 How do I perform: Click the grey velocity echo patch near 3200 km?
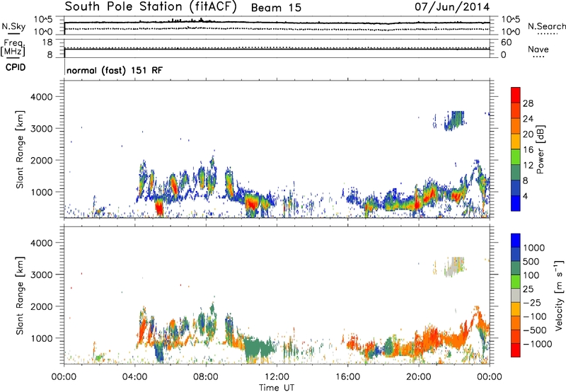[453, 268]
